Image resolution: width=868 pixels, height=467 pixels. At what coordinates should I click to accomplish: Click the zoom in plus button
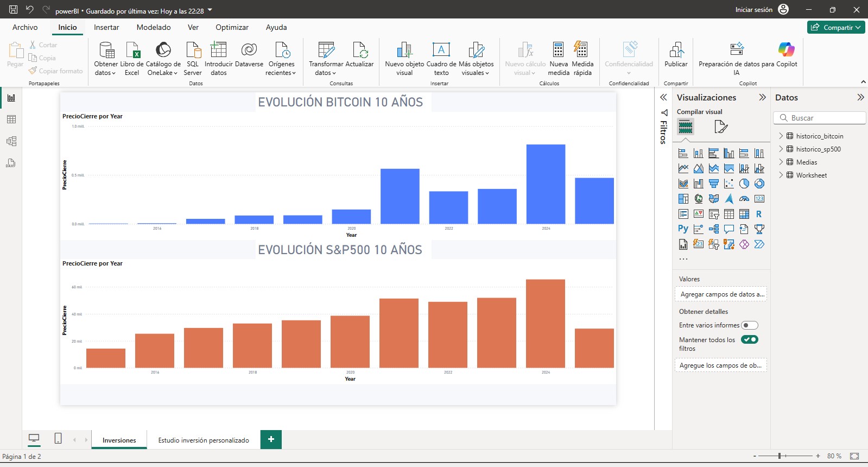(x=818, y=456)
